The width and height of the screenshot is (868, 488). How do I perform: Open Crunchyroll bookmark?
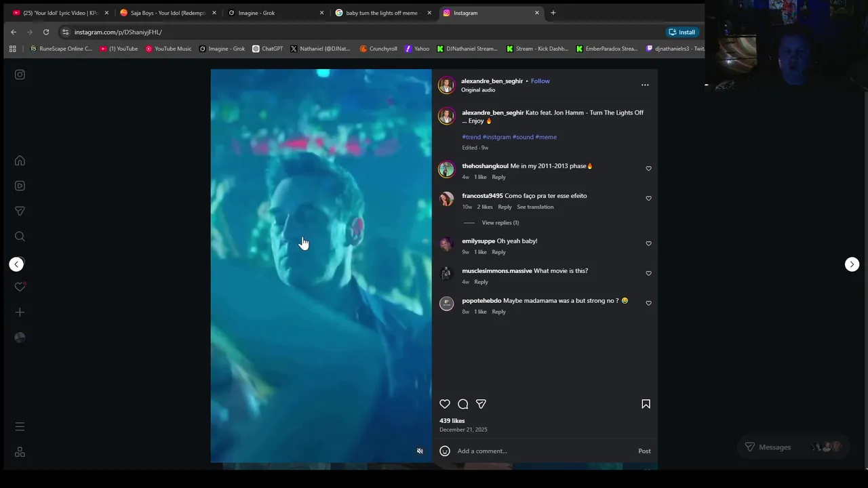tap(378, 49)
